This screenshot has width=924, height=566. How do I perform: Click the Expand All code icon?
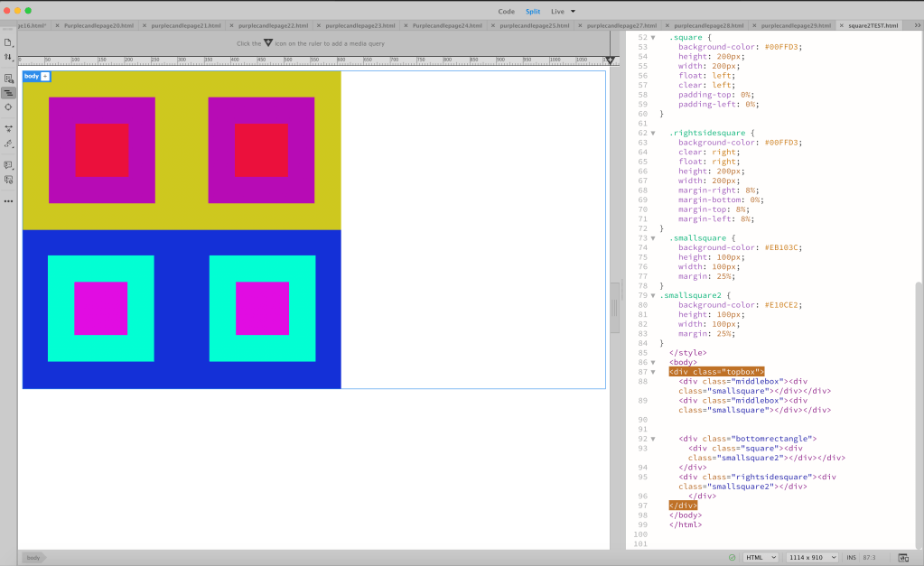click(8, 128)
